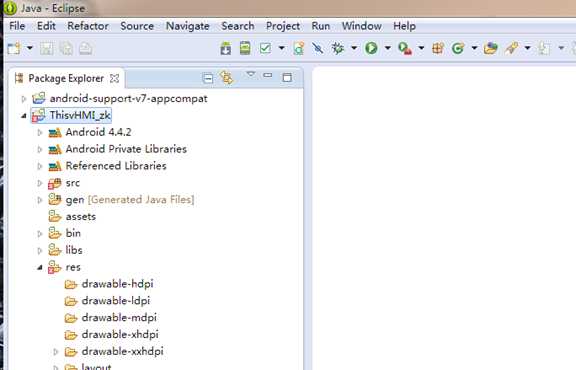Screen dimensions: 576x370
Task: Click the Save toolbar icon
Action: tap(47, 48)
